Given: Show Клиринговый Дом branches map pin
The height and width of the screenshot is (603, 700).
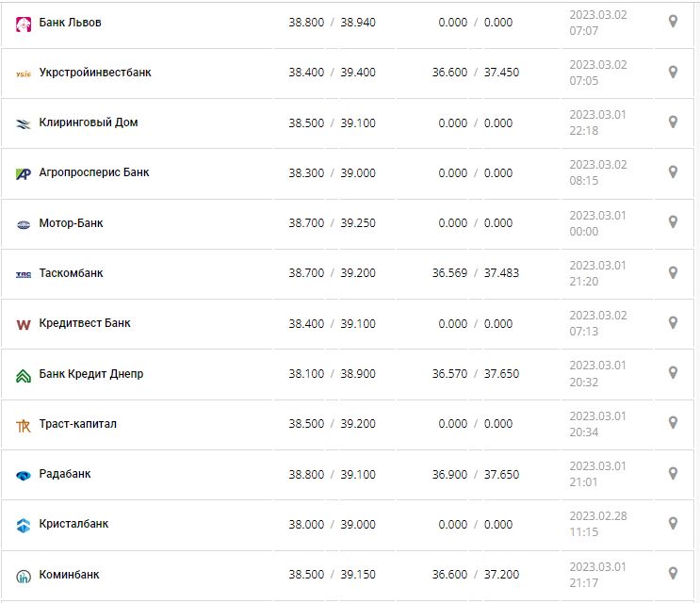Looking at the screenshot, I should [x=673, y=122].
